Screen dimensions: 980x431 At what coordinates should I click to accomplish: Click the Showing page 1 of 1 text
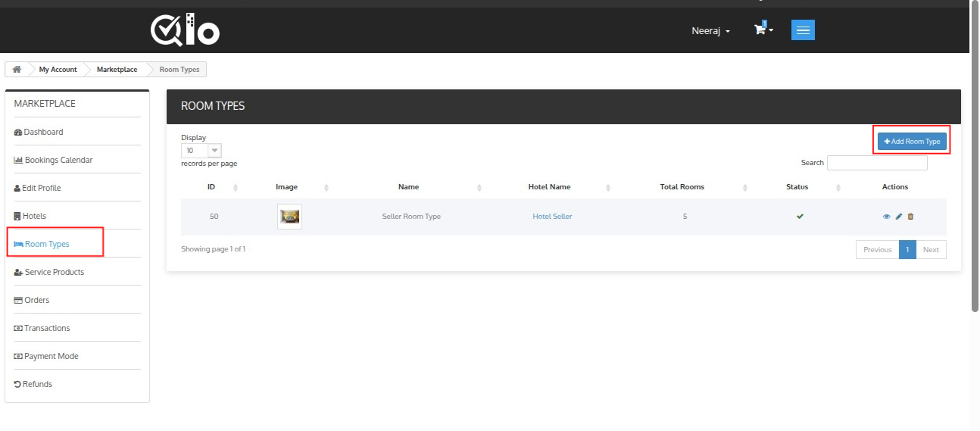(x=213, y=249)
